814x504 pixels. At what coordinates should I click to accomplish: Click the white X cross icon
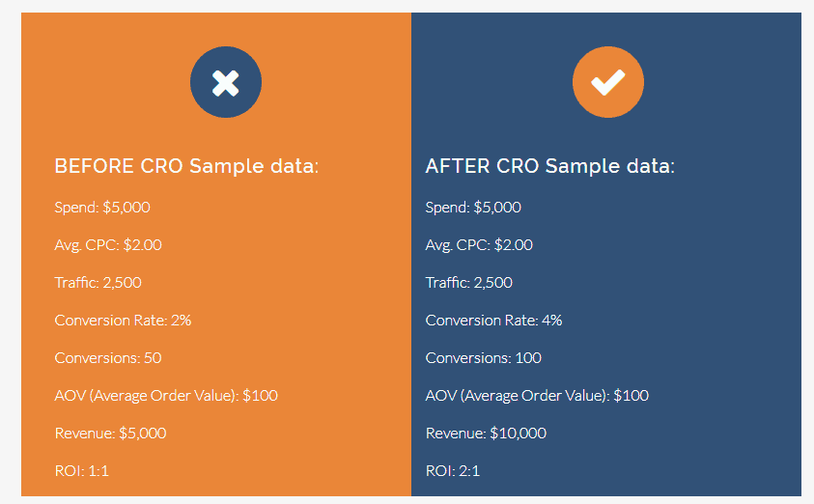226,83
